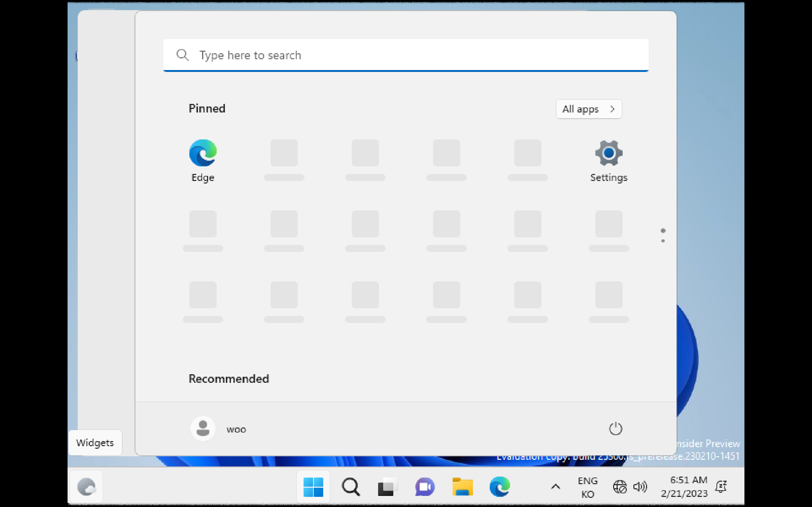Show hidden icons in system tray
The image size is (812, 507).
(556, 486)
